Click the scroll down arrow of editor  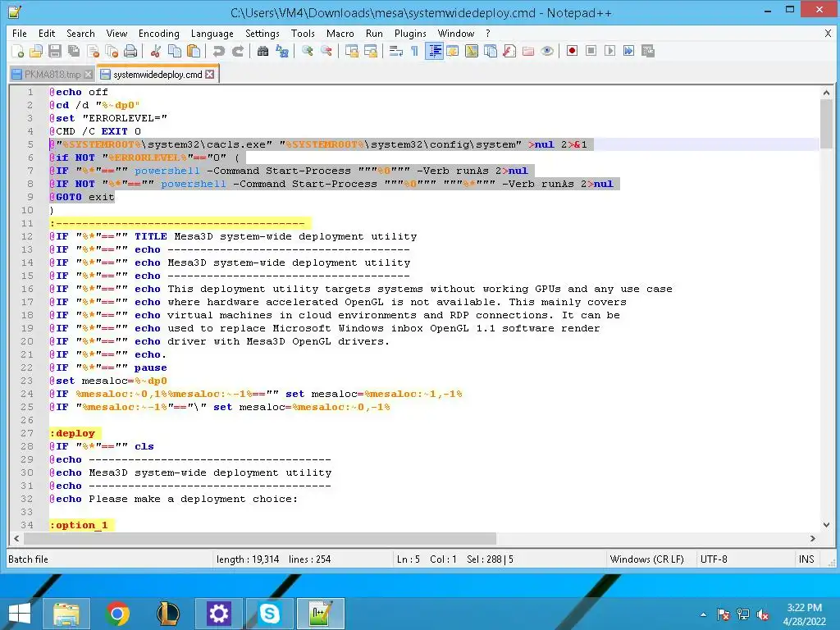(x=826, y=525)
